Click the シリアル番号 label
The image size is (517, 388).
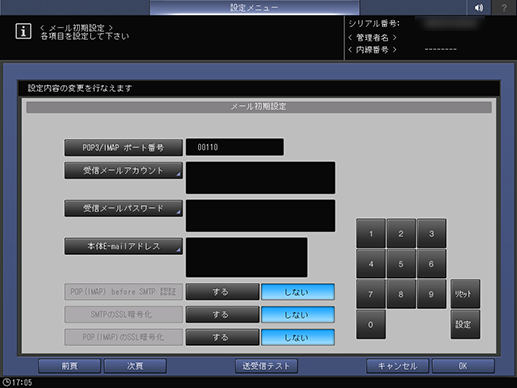[374, 24]
